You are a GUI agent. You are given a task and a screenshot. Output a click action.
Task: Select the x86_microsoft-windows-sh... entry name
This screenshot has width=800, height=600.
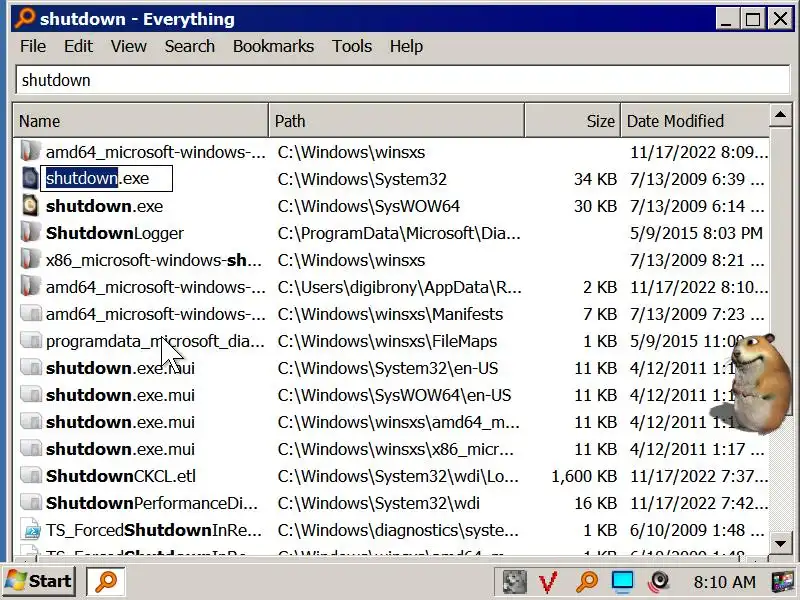(154, 260)
